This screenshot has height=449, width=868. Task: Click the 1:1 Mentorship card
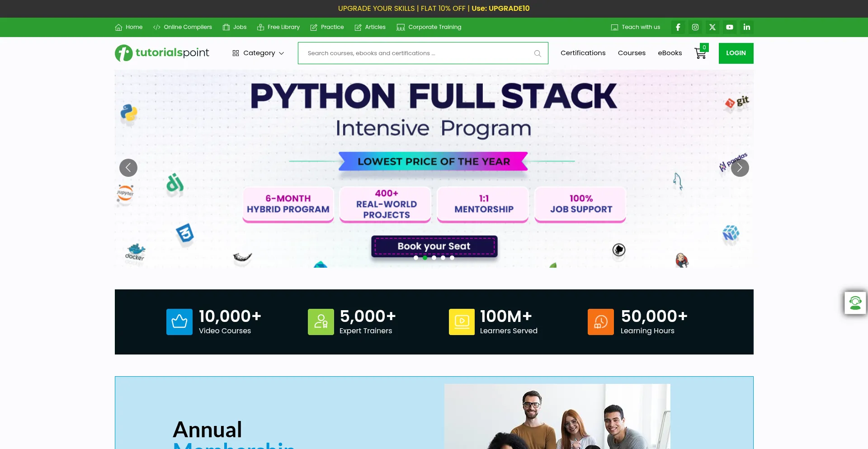[x=484, y=204]
